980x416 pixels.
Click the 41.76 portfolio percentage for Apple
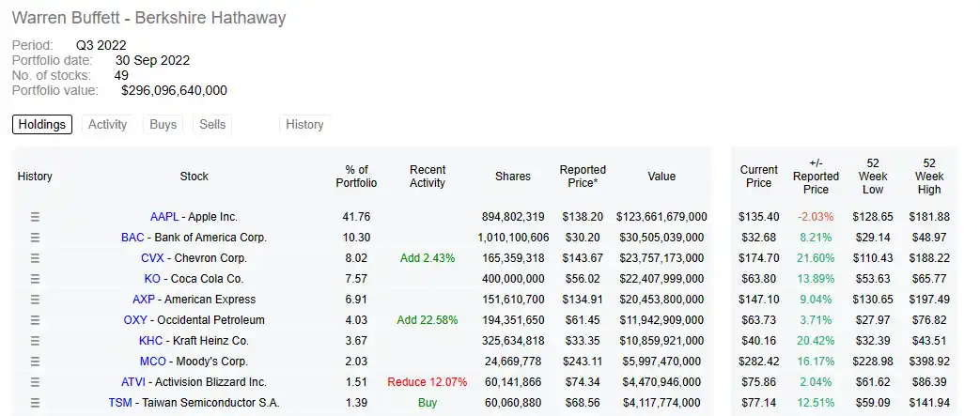pos(357,217)
